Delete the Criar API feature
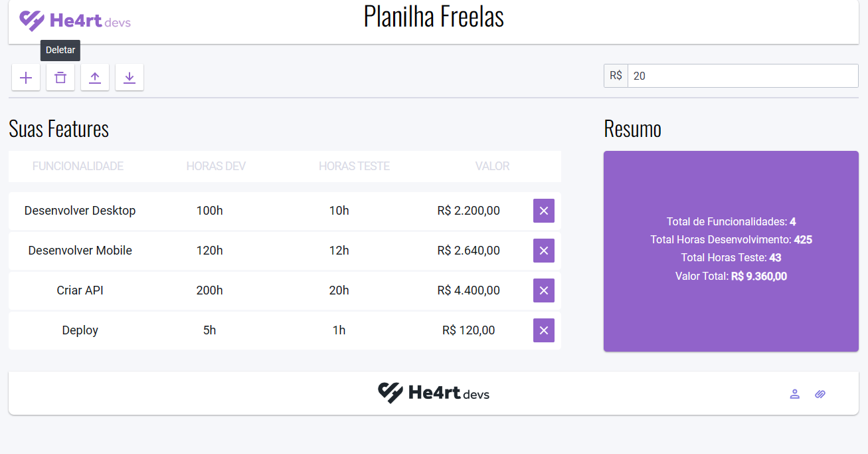Screen dimensions: 868x454 pos(543,290)
